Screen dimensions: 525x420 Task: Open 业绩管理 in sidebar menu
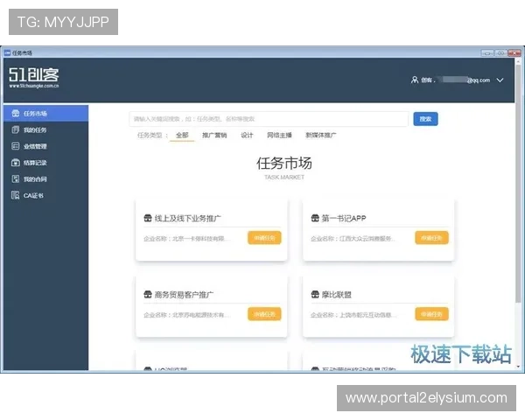(x=45, y=146)
